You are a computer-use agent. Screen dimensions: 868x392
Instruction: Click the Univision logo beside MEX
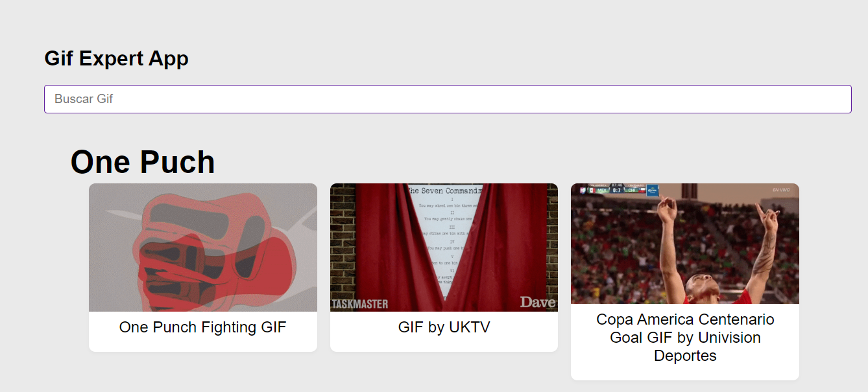point(583,190)
